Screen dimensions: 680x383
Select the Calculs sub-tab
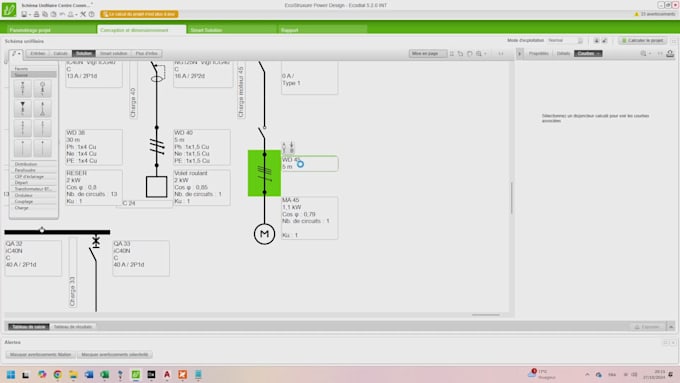(60, 53)
